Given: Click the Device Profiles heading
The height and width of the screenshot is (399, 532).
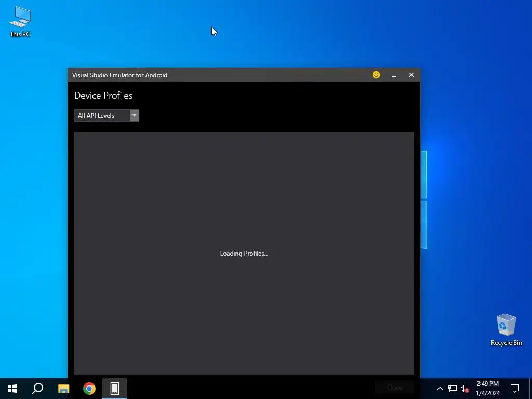Looking at the screenshot, I should point(103,96).
